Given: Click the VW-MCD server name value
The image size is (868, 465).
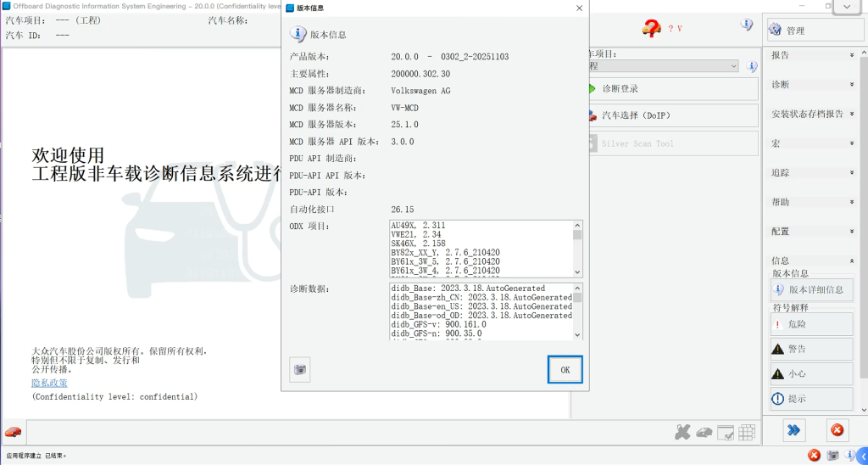Looking at the screenshot, I should pyautogui.click(x=406, y=108).
